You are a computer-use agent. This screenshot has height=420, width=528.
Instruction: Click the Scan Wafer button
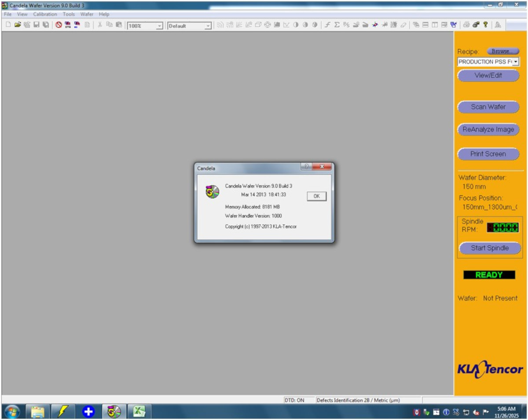click(x=488, y=107)
